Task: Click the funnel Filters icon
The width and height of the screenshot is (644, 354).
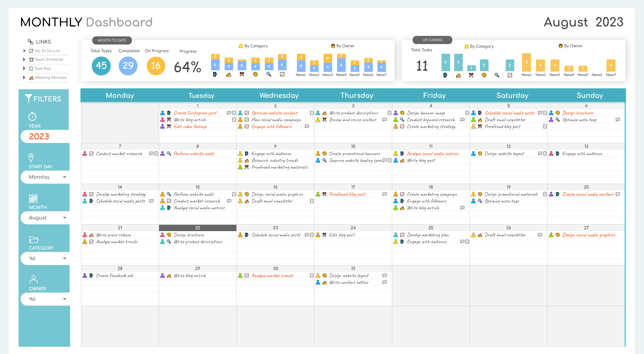Action: tap(28, 98)
